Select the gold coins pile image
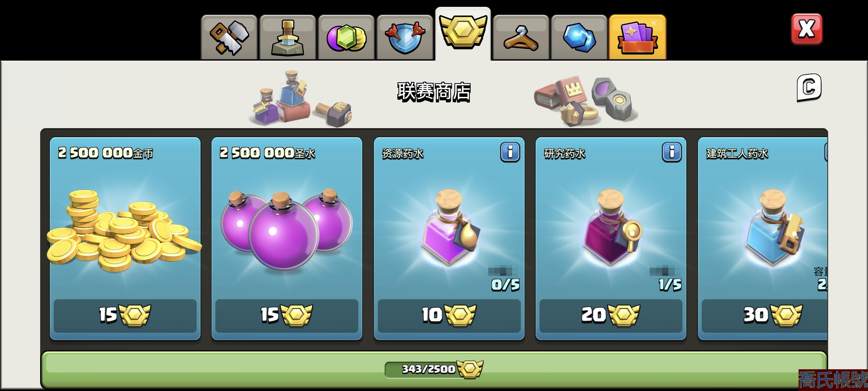This screenshot has width=868, height=391. tap(124, 231)
